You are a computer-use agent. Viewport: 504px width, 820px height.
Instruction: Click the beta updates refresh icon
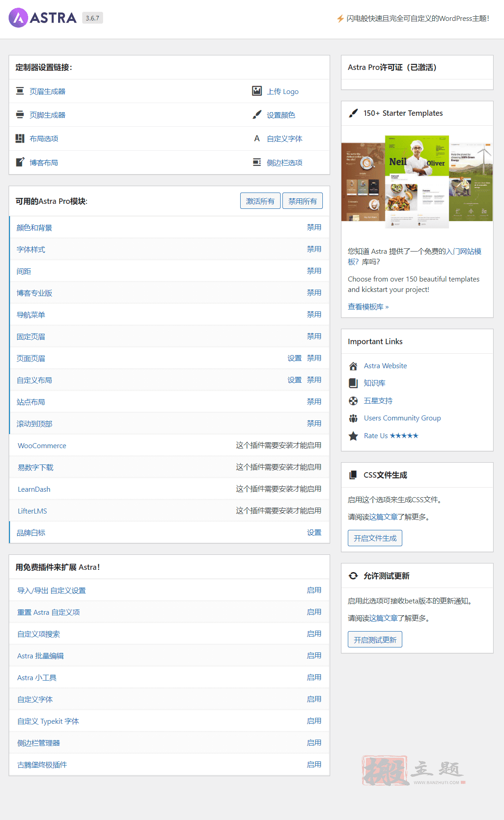(353, 576)
